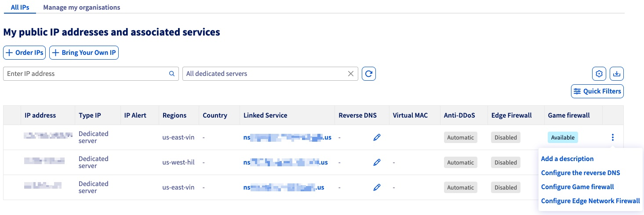644x215 pixels.
Task: Edit reverse DNS for us-west-hil row
Action: coord(377,162)
